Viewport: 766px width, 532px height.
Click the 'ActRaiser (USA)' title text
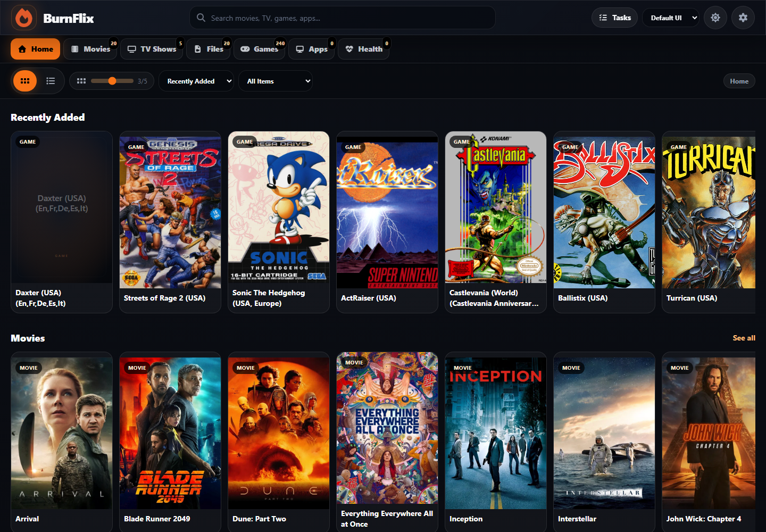coord(369,298)
